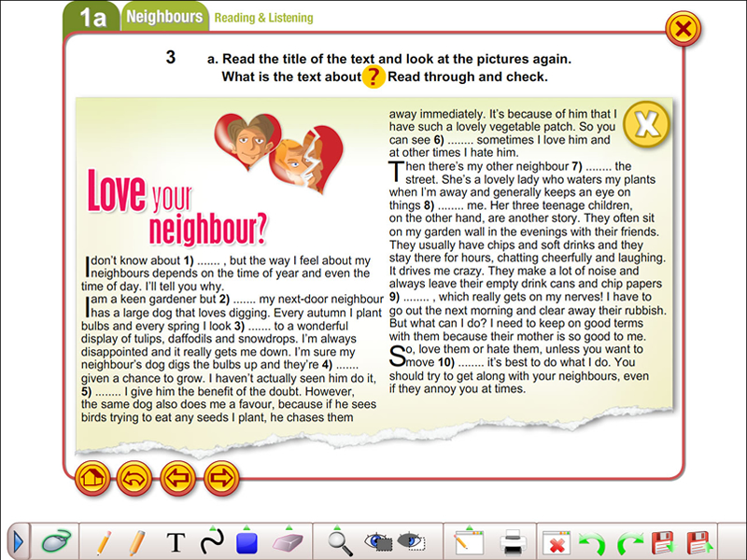
Task: Select the Text tool
Action: pyautogui.click(x=176, y=541)
